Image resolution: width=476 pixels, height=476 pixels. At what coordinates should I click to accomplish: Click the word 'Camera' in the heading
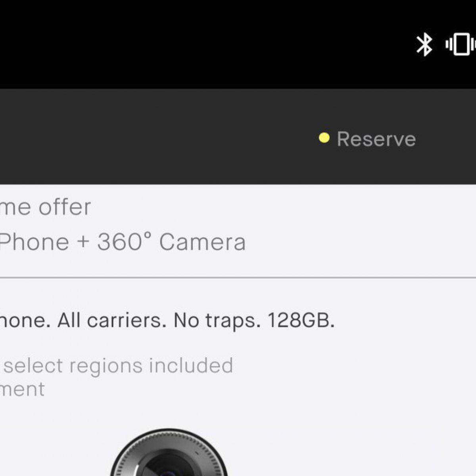[202, 242]
